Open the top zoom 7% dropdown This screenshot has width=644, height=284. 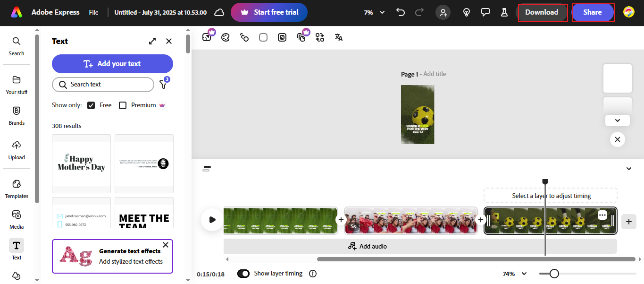coord(375,12)
